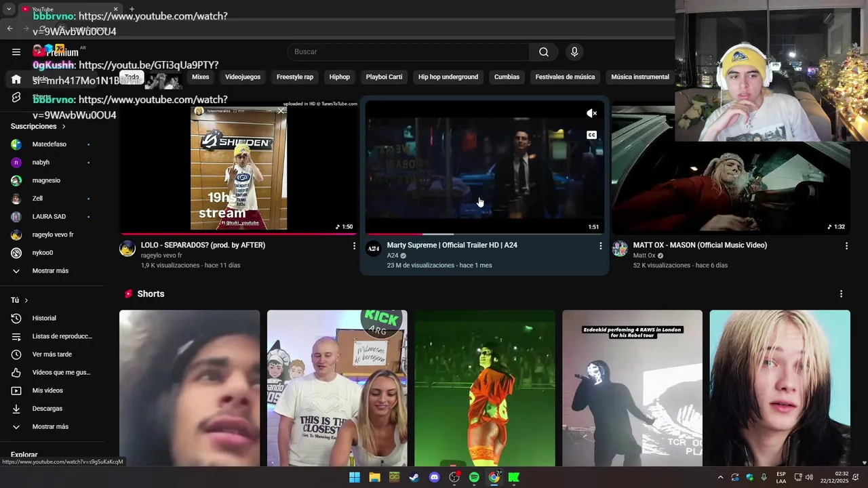Select Hip hop underground filter chip

pyautogui.click(x=448, y=77)
